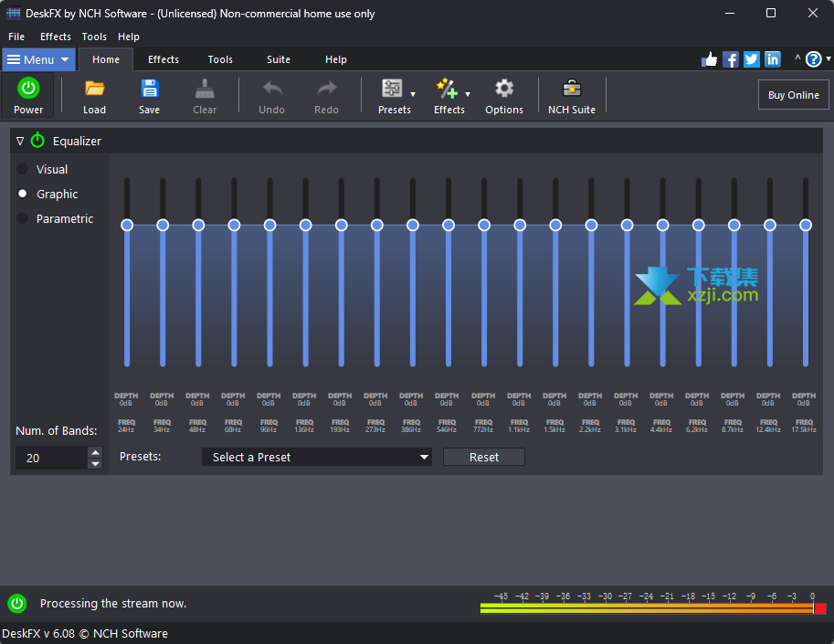
Task: Collapse the ribbon with the caret arrow
Action: tap(797, 58)
